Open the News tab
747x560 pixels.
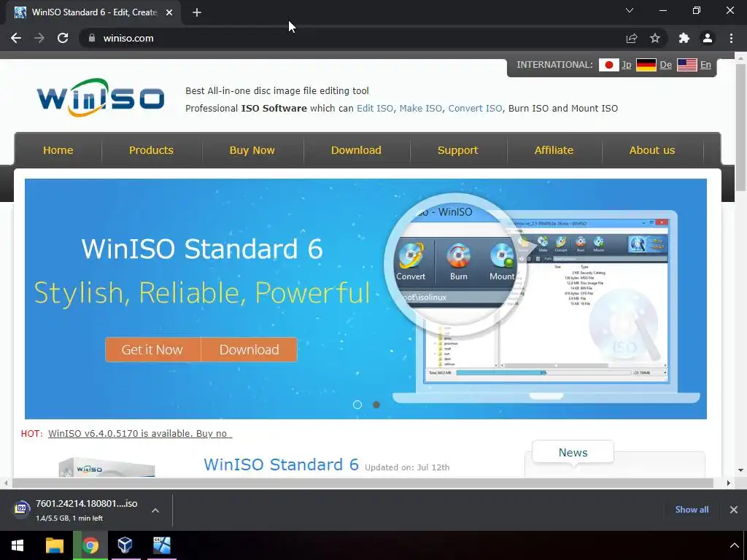(573, 452)
